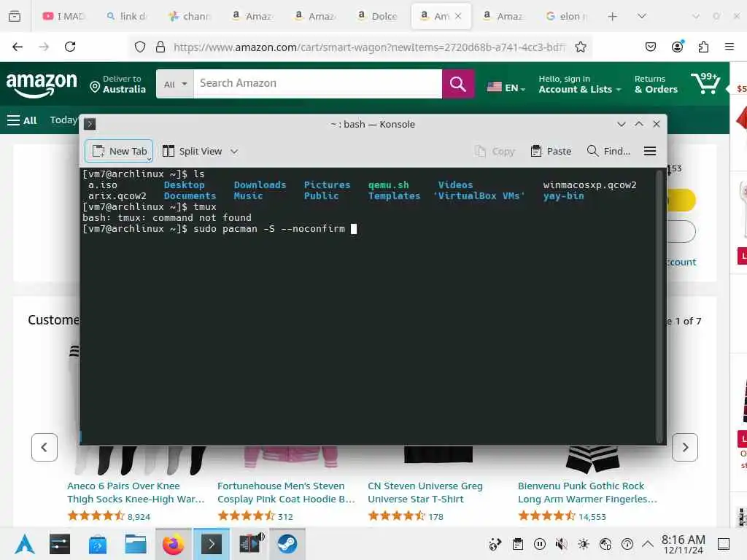Show next carousel items arrow
Image resolution: width=747 pixels, height=560 pixels.
(684, 447)
